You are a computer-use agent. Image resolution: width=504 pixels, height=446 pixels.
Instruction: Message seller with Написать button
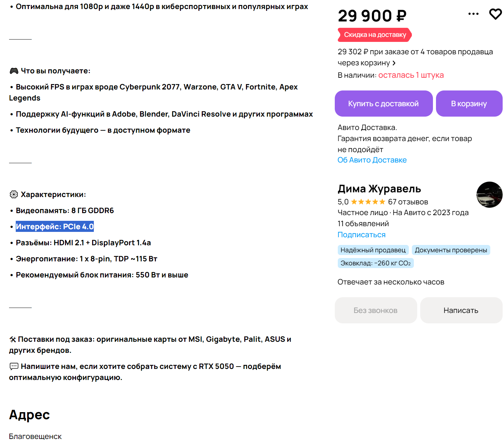(461, 310)
